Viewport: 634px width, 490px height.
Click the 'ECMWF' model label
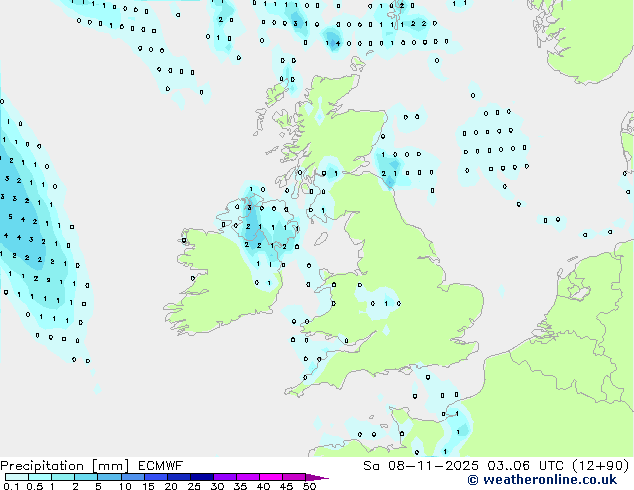tap(160, 465)
